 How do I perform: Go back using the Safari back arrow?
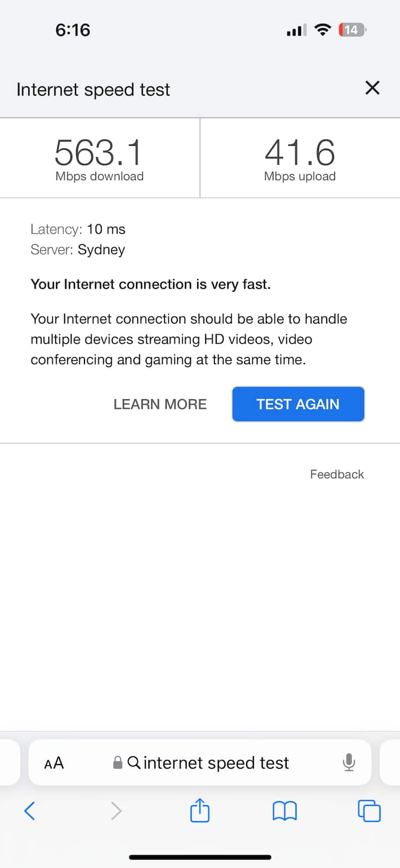pos(30,811)
